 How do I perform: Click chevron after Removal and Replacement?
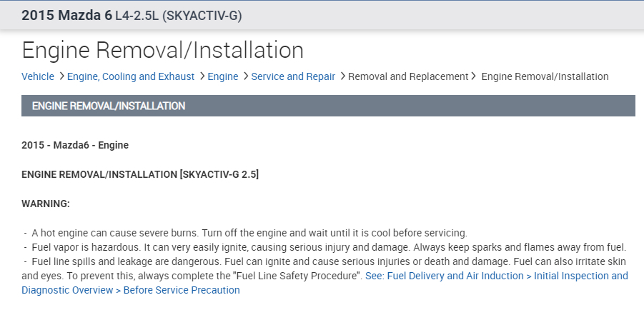[x=474, y=76]
